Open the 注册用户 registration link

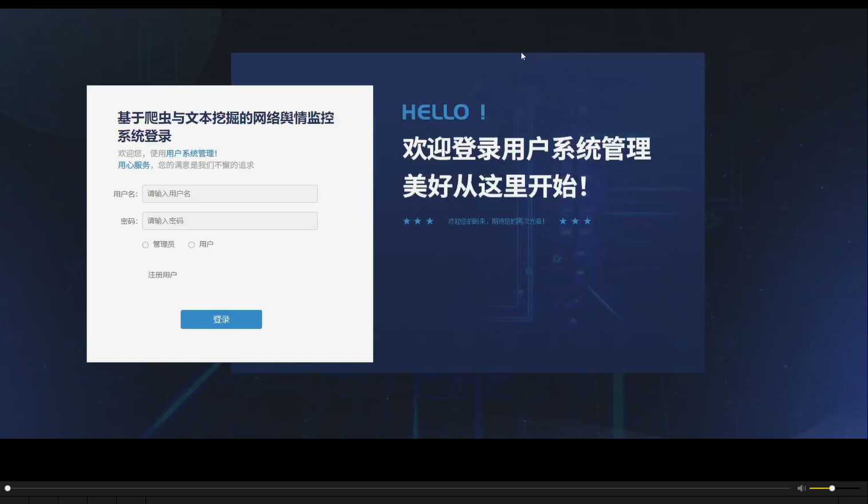pos(163,275)
